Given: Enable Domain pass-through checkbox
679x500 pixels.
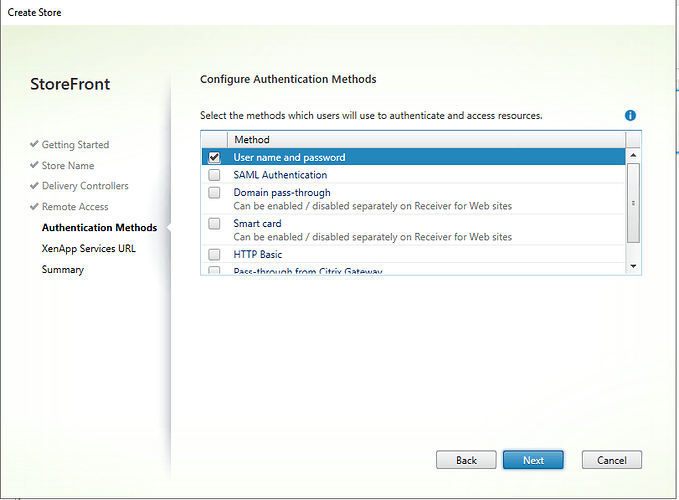Looking at the screenshot, I should point(214,192).
